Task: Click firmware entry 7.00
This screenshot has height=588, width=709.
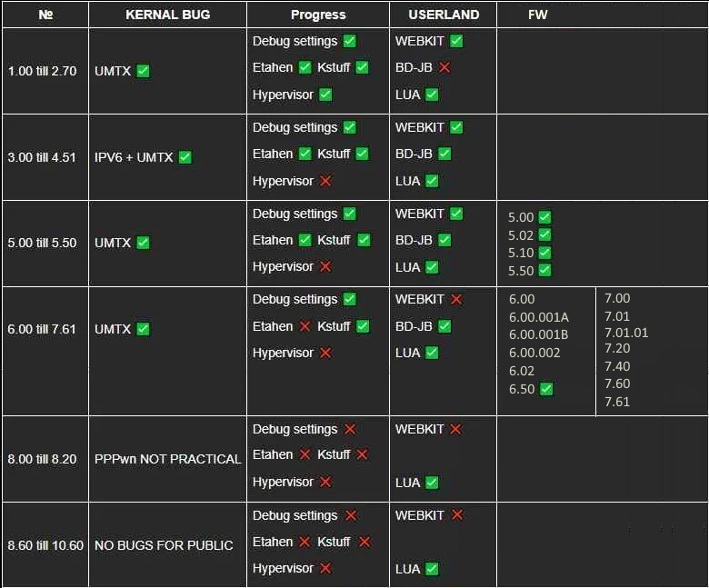Action: 617,298
